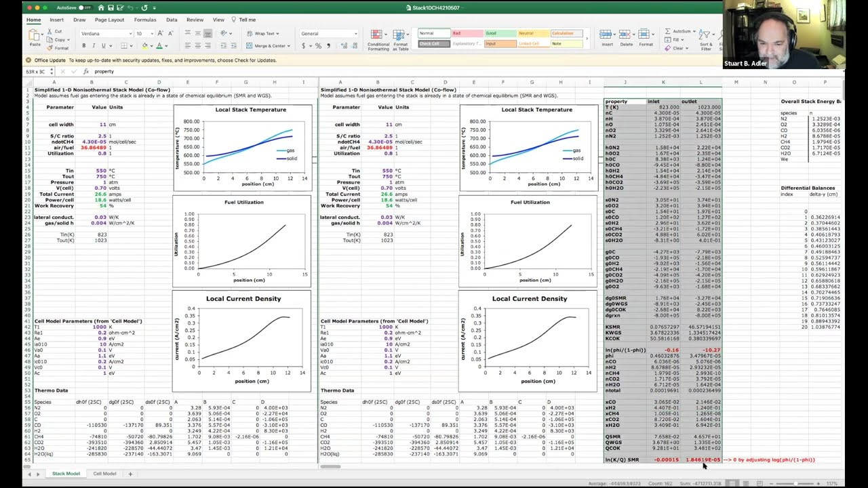Open the Data tab

point(172,20)
